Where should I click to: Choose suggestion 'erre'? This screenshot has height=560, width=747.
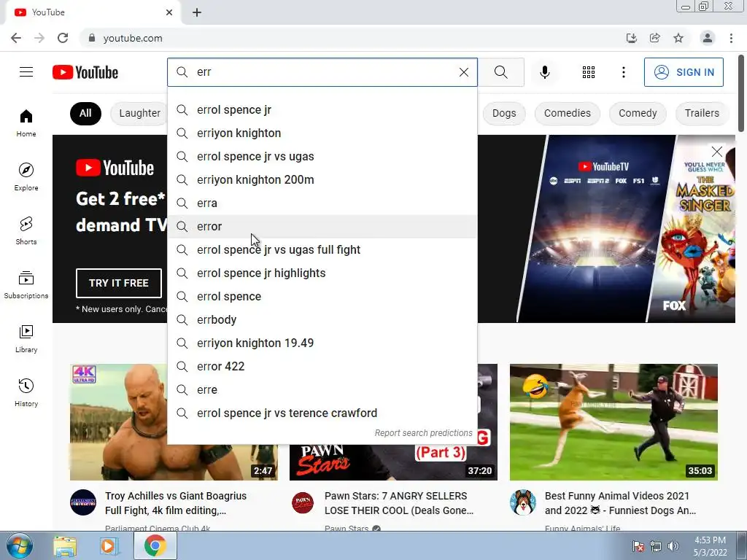(x=322, y=389)
